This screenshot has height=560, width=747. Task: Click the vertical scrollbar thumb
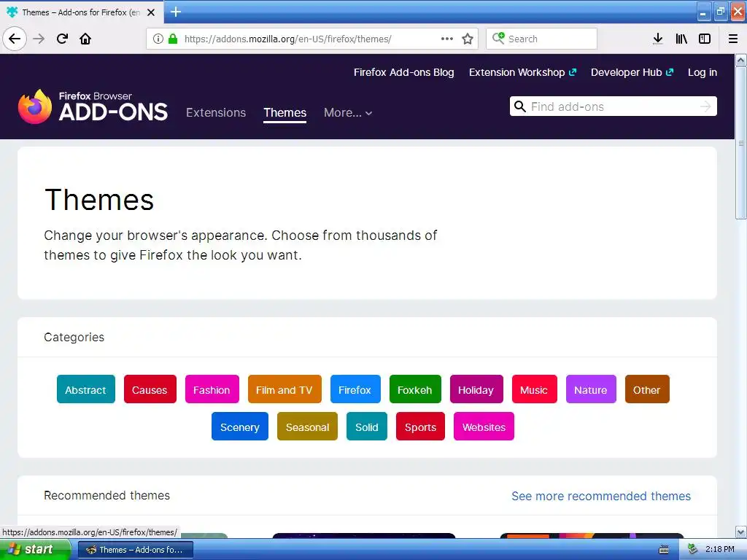pos(741,143)
